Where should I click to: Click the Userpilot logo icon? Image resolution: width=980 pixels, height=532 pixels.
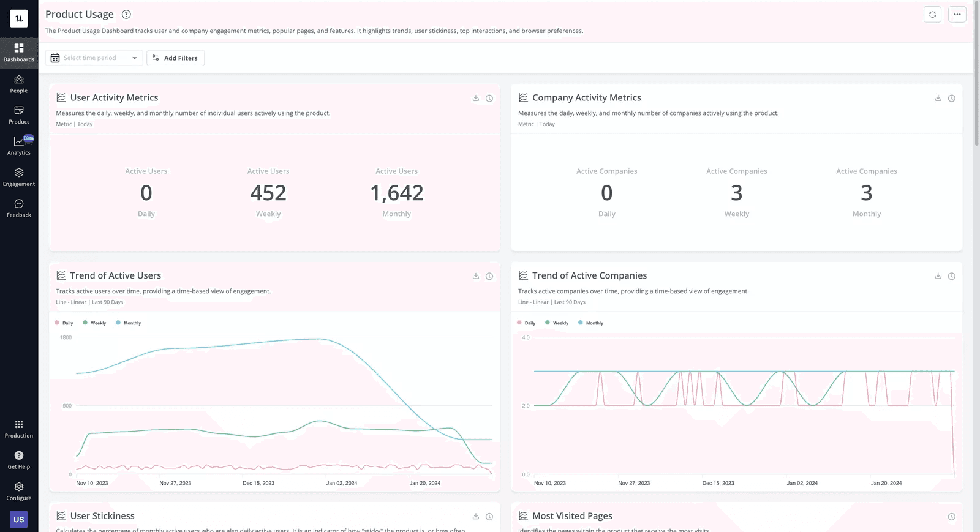pyautogui.click(x=19, y=18)
